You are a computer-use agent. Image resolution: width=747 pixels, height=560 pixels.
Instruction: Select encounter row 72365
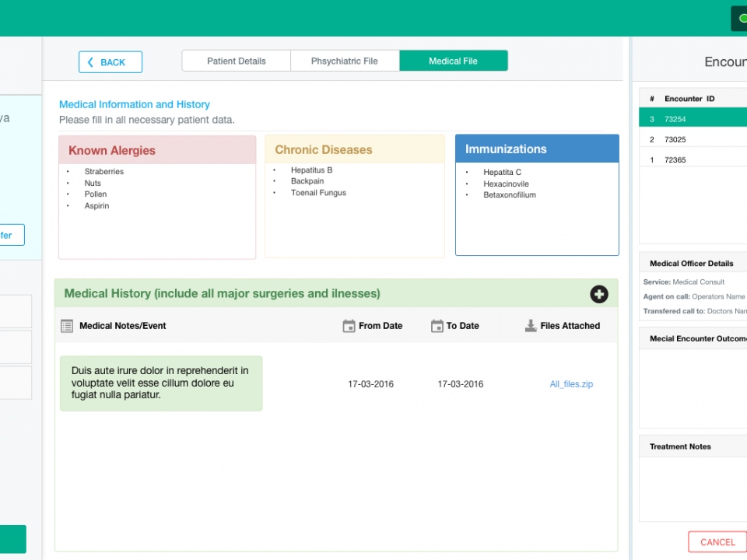[x=693, y=159]
